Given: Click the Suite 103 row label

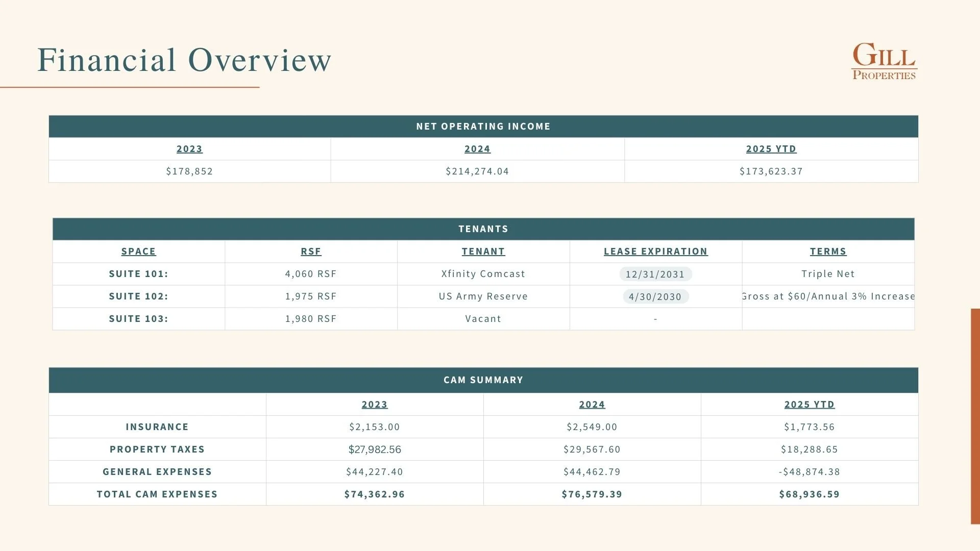Looking at the screenshot, I should click(138, 319).
